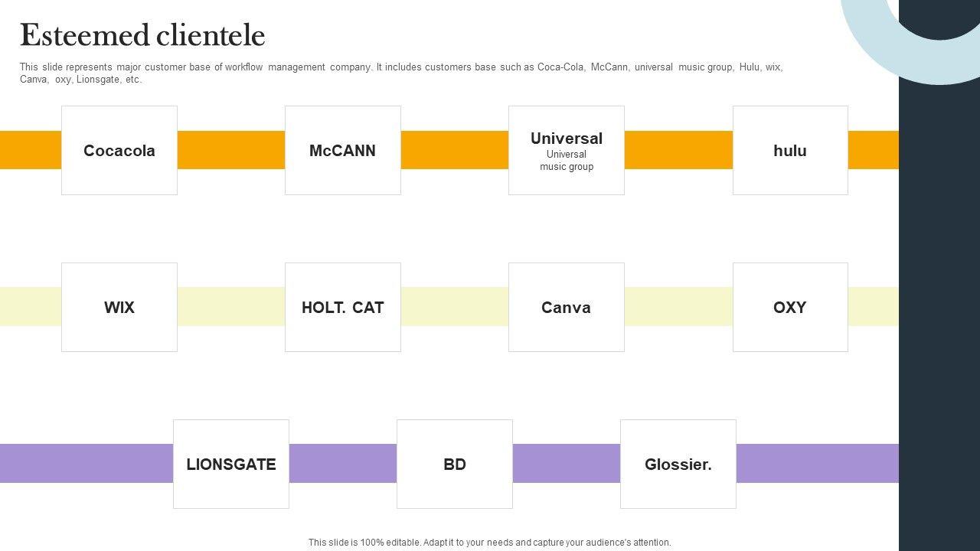Screen dimensions: 980x551
Task: Click the dark navy right sidebar panel
Action: pyautogui.click(x=939, y=306)
